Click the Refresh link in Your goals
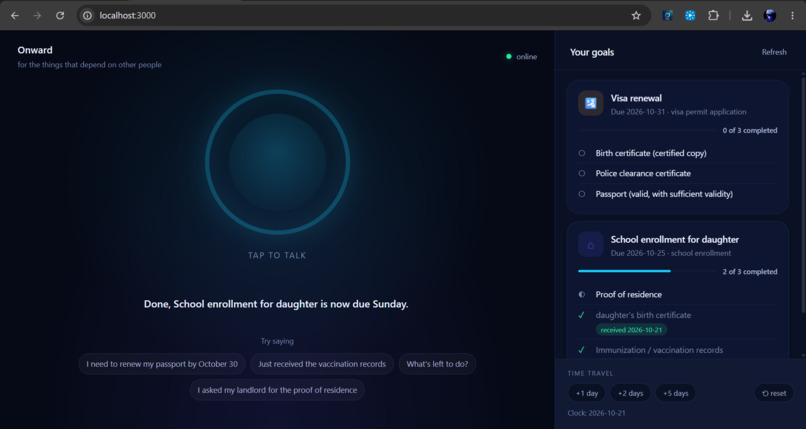The height and width of the screenshot is (429, 806). (774, 52)
